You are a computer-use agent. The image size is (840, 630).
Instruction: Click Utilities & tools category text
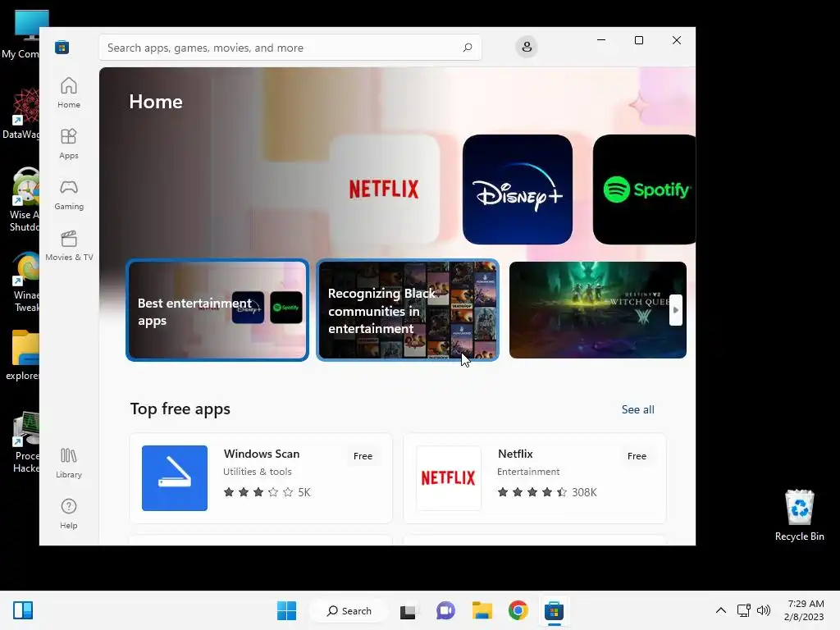(x=257, y=472)
